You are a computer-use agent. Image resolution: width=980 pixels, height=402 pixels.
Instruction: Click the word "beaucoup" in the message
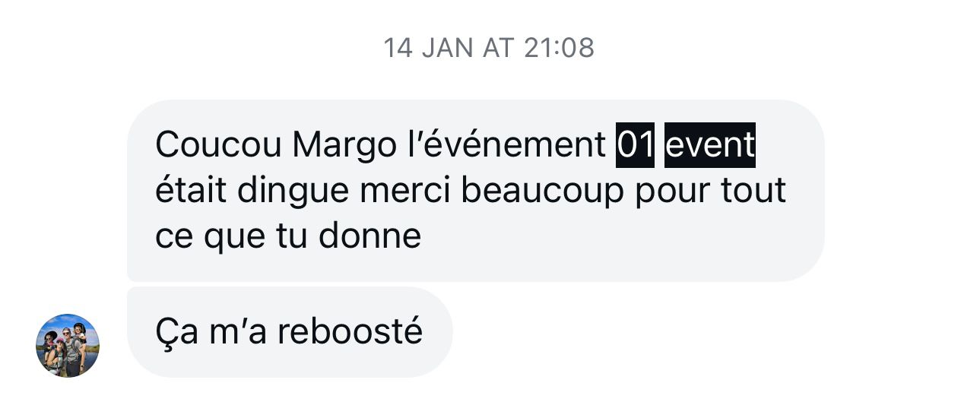coord(543,192)
